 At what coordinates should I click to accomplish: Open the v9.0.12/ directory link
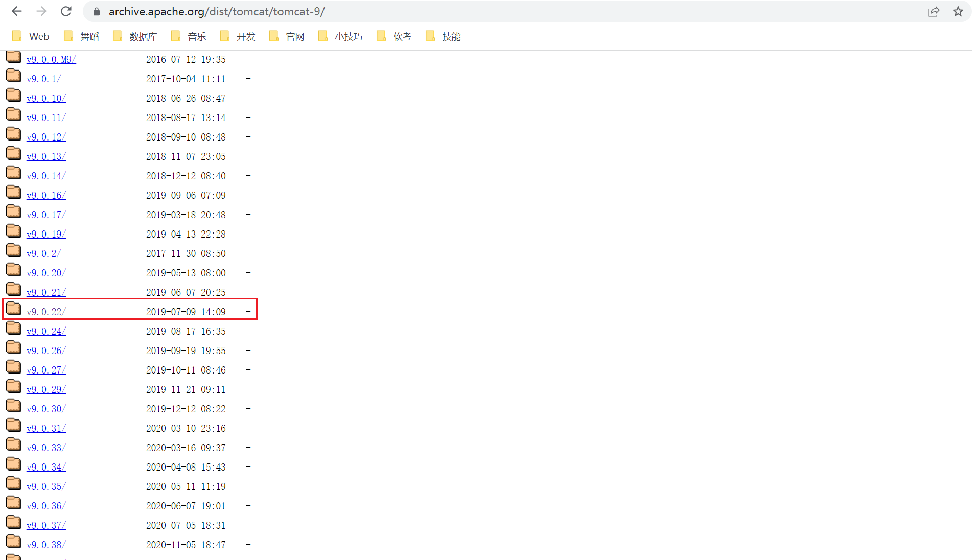click(x=46, y=137)
